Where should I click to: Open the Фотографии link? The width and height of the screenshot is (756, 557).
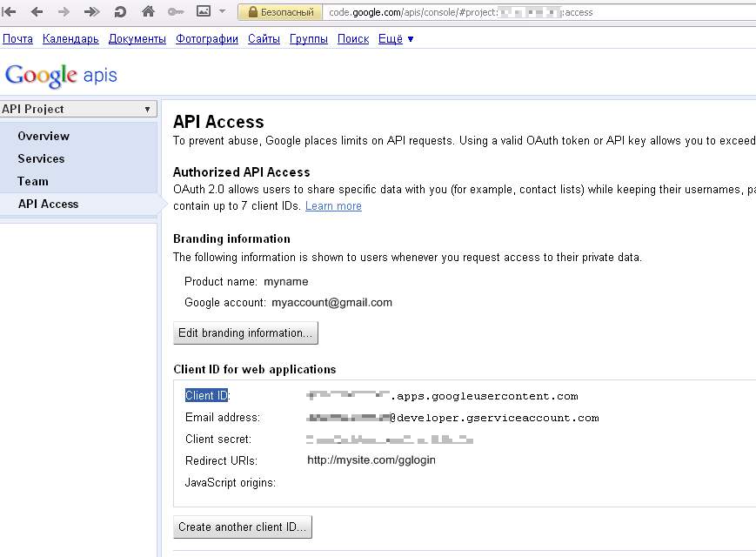[x=207, y=39]
